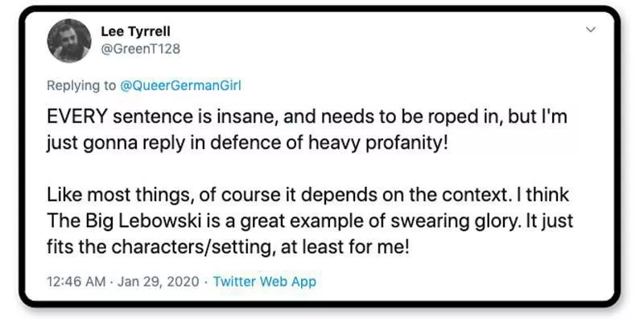Open the tweet options chevron menu

590,31
